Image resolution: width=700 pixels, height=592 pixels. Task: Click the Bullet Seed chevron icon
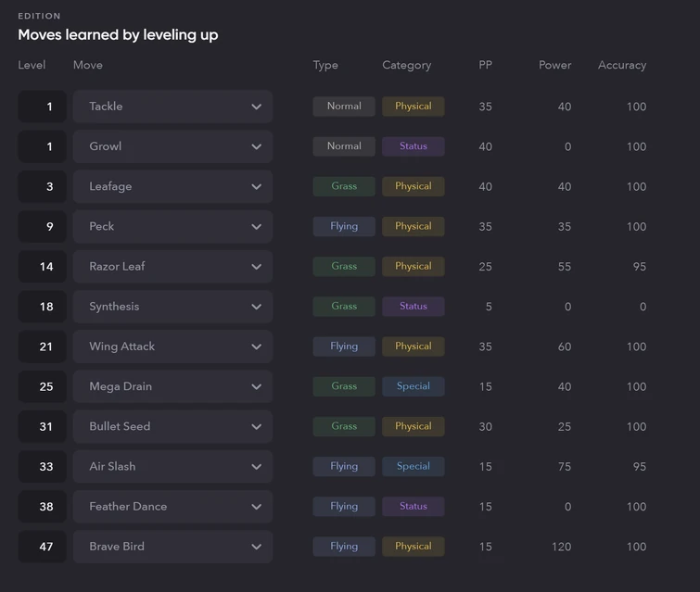click(256, 427)
